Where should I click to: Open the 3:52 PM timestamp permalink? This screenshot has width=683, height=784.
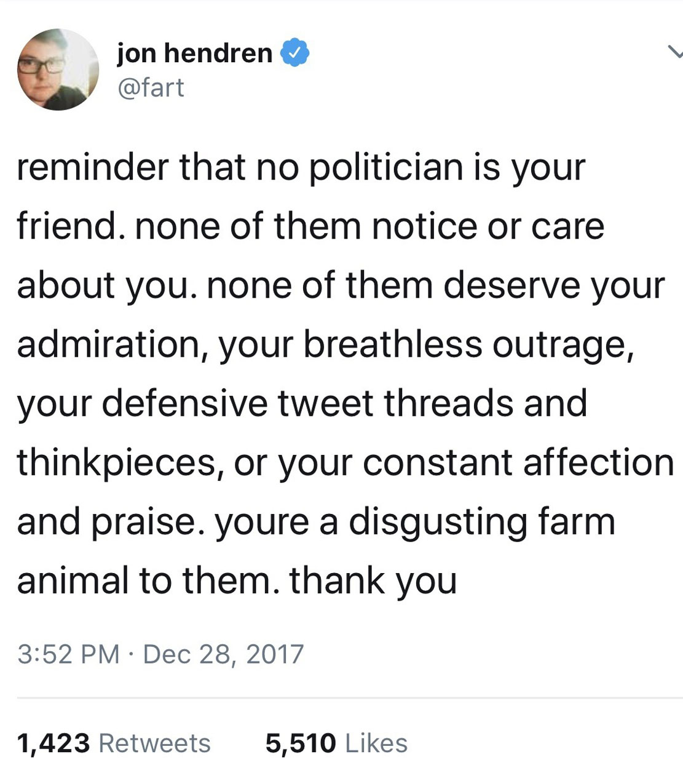click(x=68, y=654)
